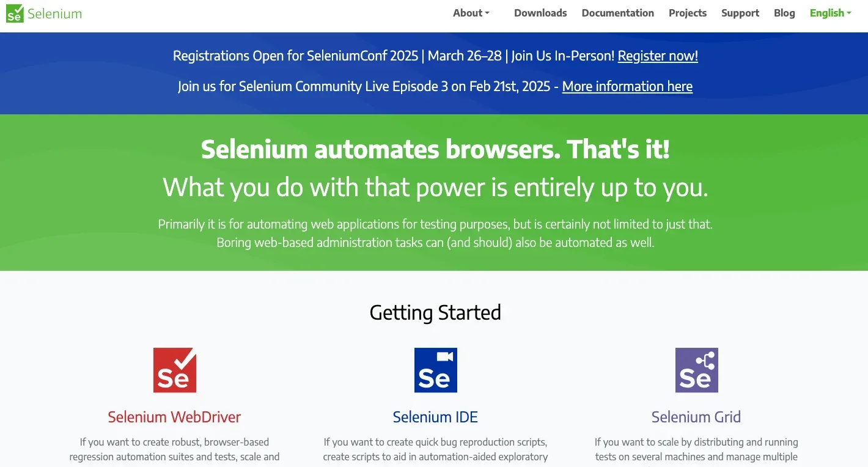The image size is (868, 467).
Task: Select the Selenium WebDriver heading
Action: tap(174, 417)
